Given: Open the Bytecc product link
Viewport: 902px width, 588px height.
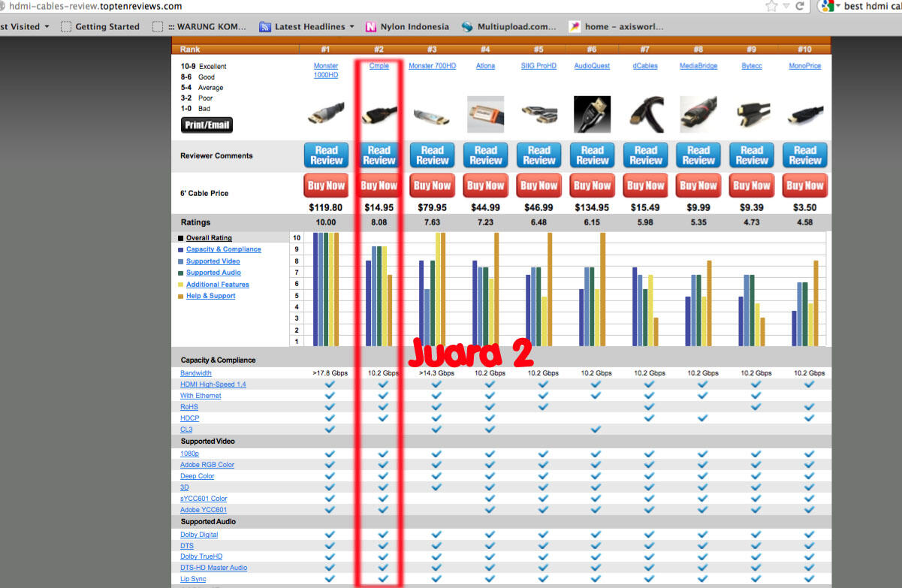Looking at the screenshot, I should coord(752,66).
